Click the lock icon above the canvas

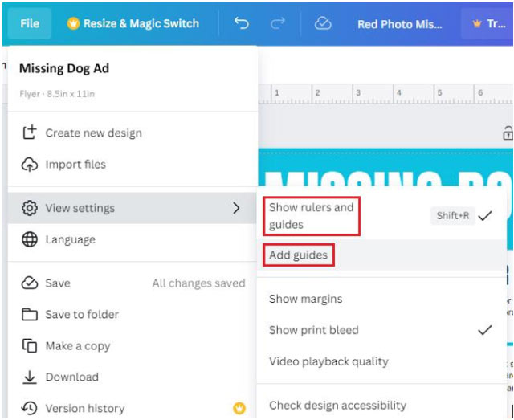click(x=507, y=133)
